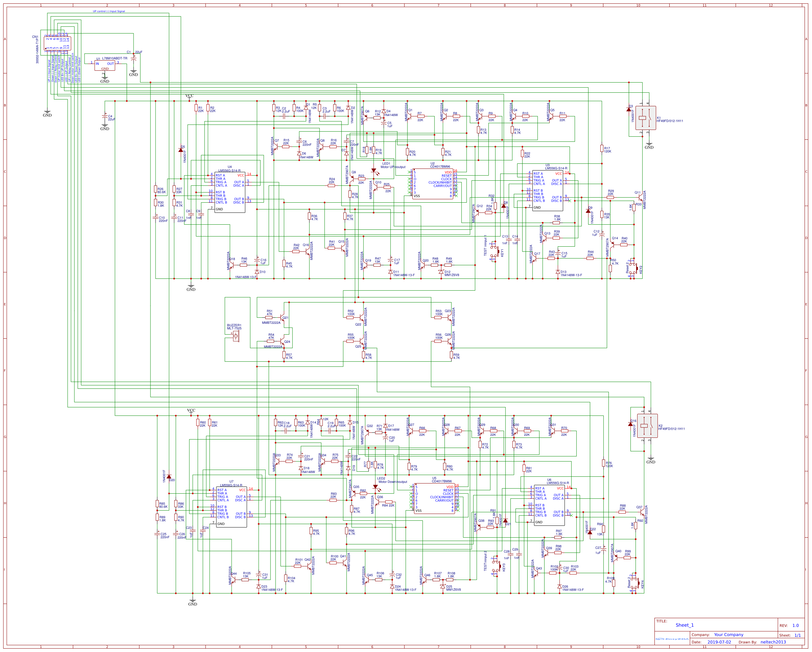
Task: Select the U4 LM556G timer chip
Action: 230,192
